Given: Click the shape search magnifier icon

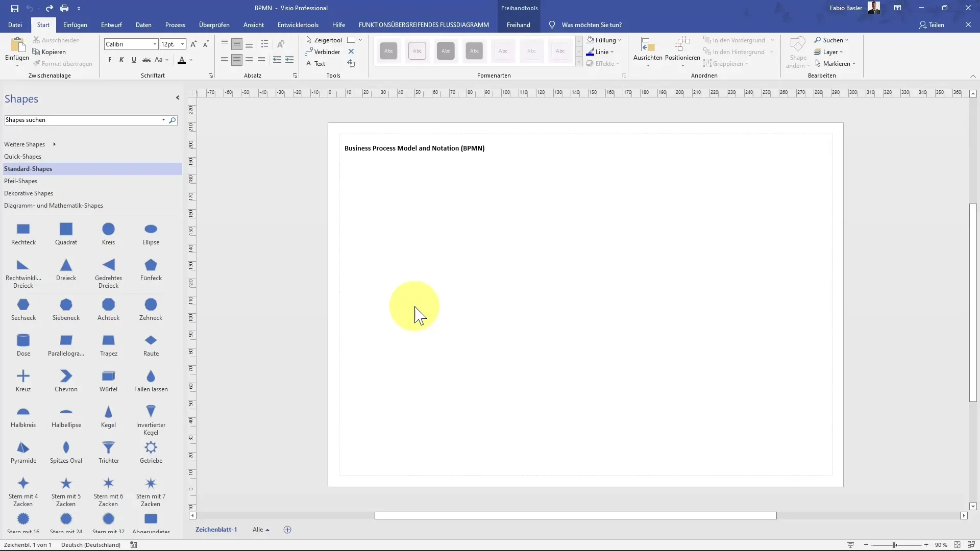Looking at the screenshot, I should pyautogui.click(x=173, y=120).
